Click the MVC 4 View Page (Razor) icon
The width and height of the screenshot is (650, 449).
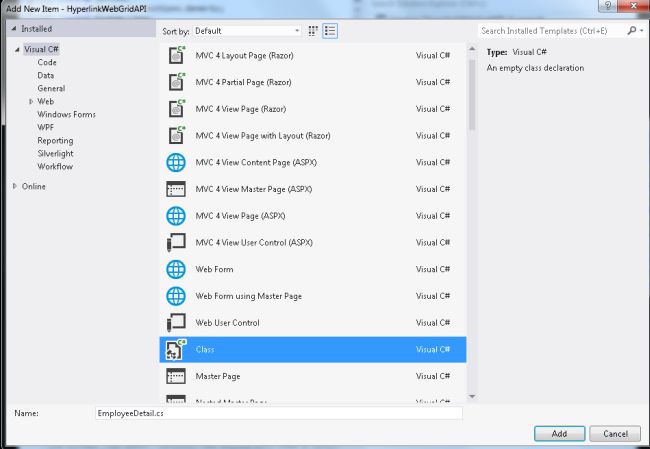176,109
